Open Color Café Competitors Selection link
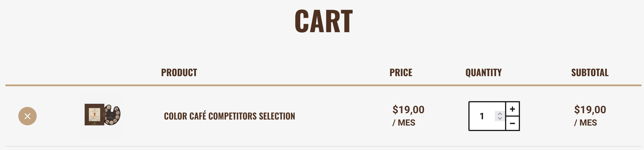The height and width of the screenshot is (150, 644). (x=229, y=116)
